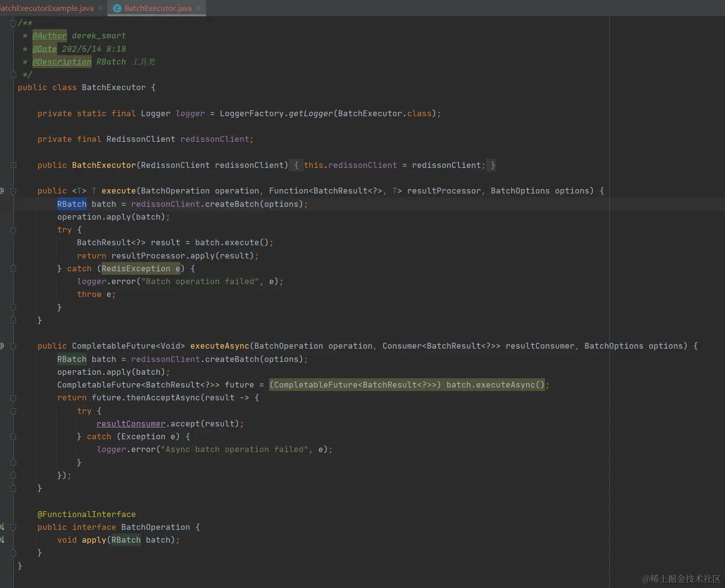
Task: Click 'getLogger' in the LoggerFactory call
Action: (x=311, y=114)
